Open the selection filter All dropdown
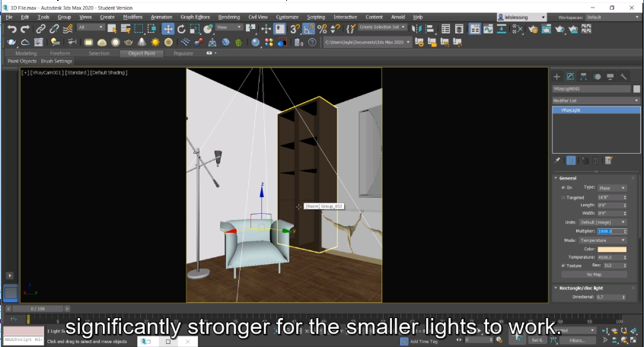This screenshot has width=644, height=347. [91, 27]
